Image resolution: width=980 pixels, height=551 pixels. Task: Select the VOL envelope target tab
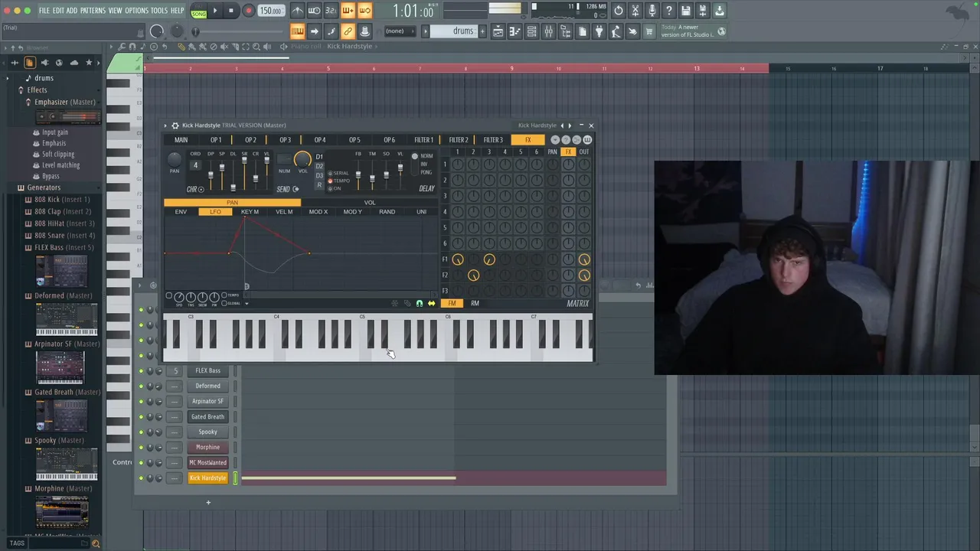pos(370,203)
